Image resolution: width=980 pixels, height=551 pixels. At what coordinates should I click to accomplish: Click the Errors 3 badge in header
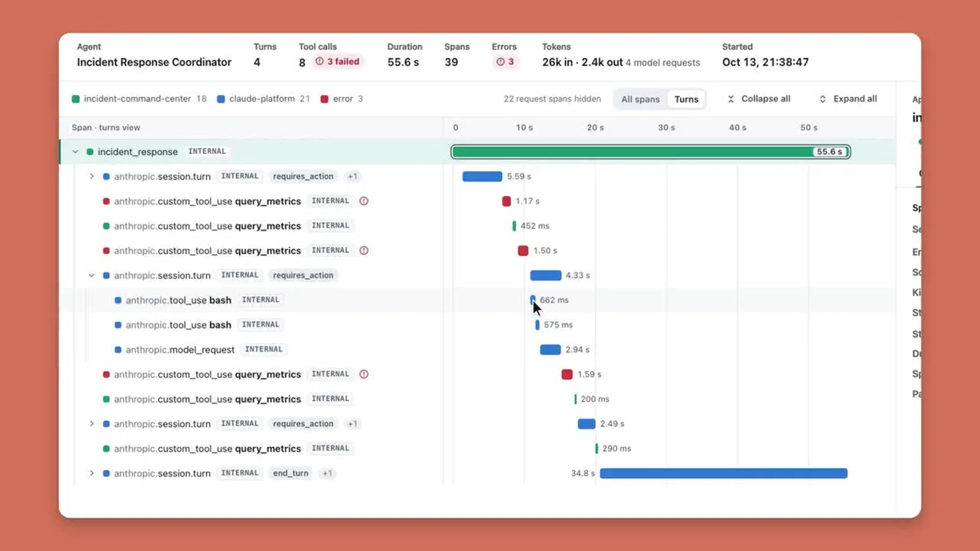(x=505, y=62)
